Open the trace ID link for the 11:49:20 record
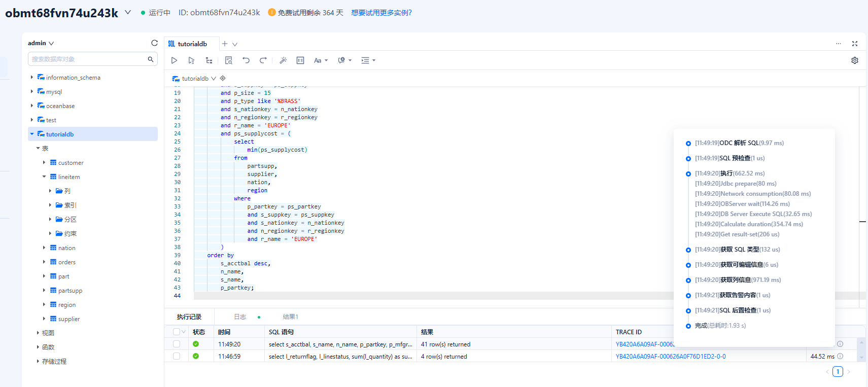This screenshot has width=868, height=387. coord(645,344)
